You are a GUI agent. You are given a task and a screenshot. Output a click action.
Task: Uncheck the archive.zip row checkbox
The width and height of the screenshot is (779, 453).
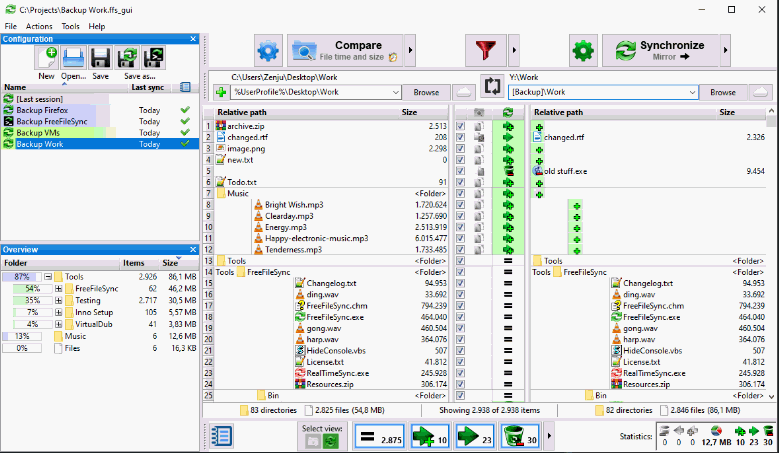click(x=461, y=126)
